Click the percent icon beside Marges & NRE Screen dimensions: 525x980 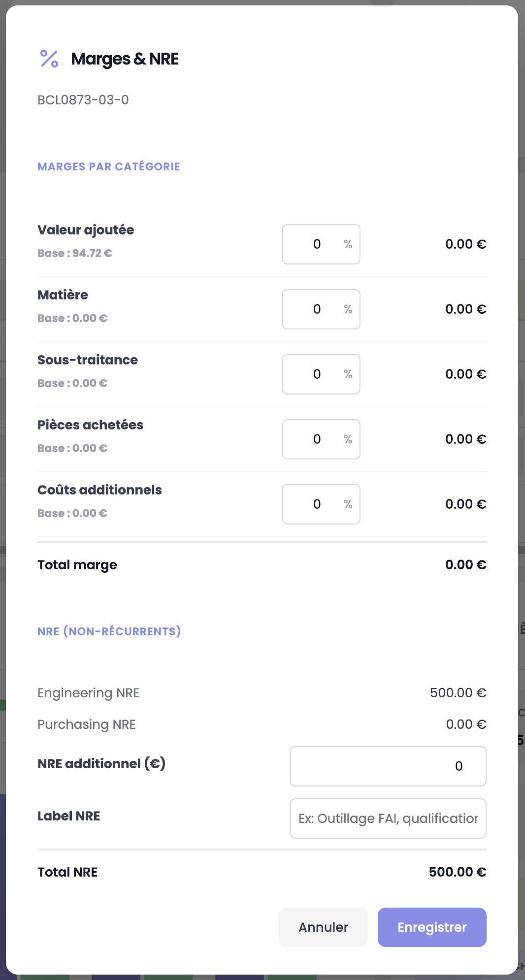click(x=49, y=59)
